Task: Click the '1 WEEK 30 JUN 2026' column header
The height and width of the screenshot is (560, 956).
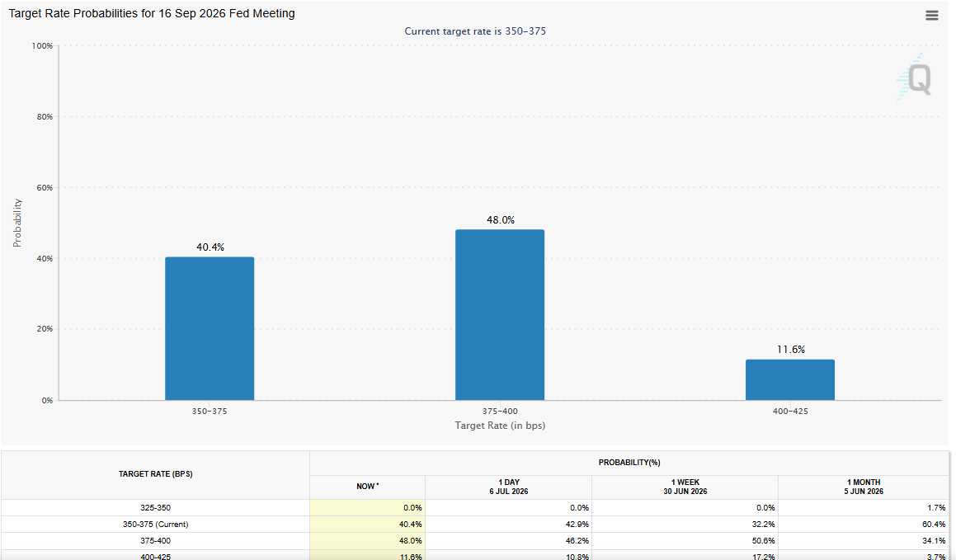Action: point(685,487)
